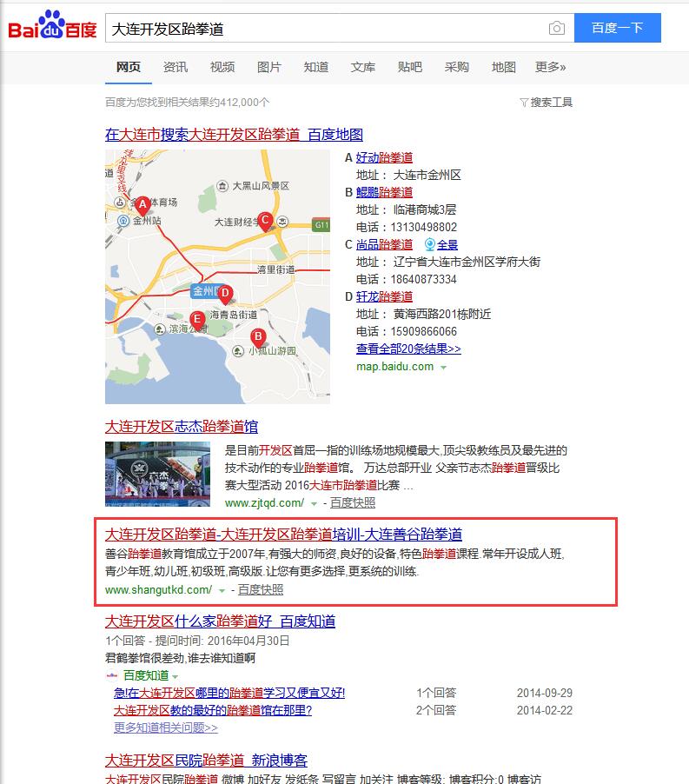Select the 网页 tab

(x=129, y=67)
